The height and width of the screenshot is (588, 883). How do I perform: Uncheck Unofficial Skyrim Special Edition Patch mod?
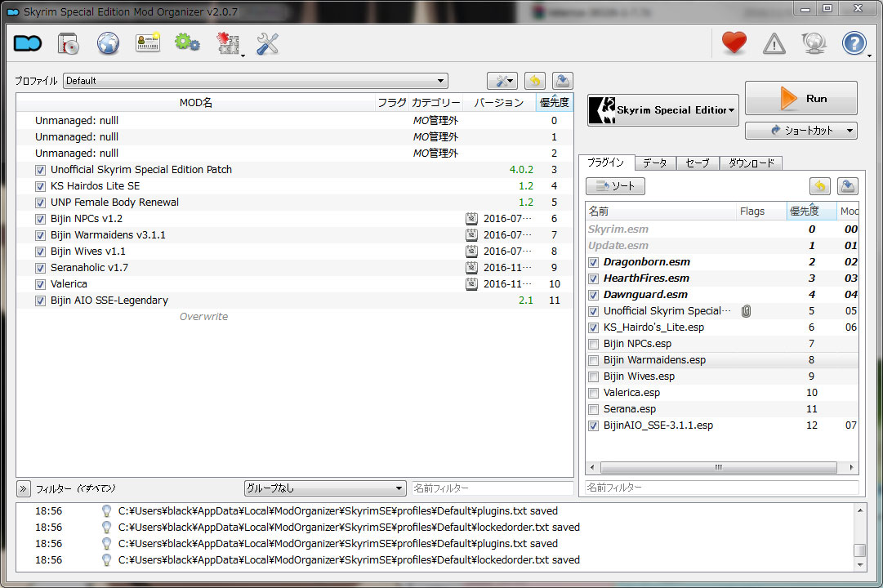(40, 170)
